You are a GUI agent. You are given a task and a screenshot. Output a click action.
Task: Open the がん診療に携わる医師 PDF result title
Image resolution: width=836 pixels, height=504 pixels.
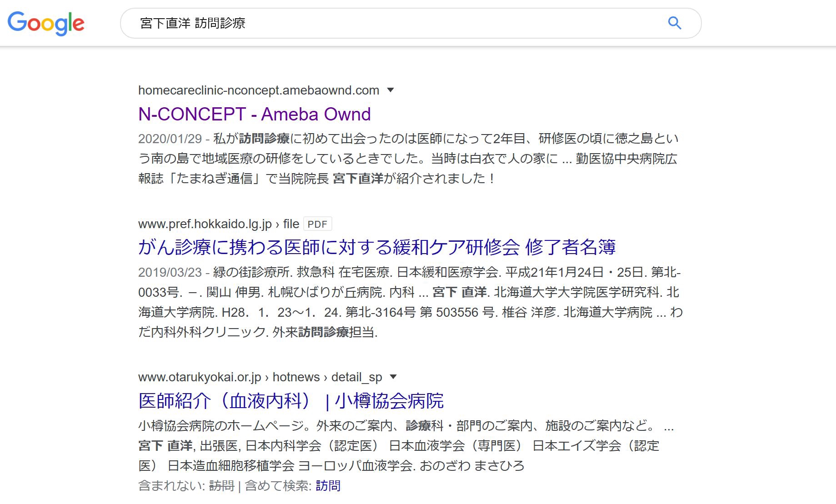pos(377,247)
